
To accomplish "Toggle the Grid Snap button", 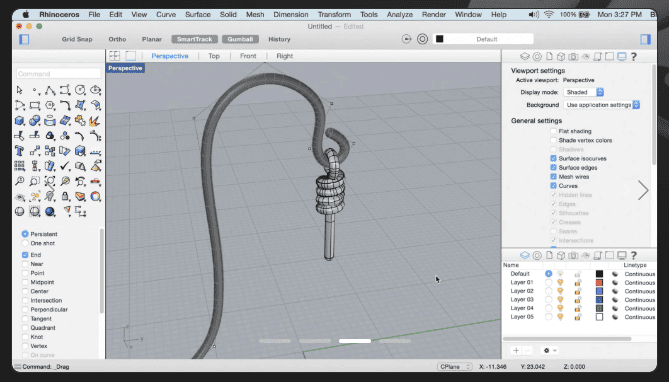I will click(x=77, y=39).
